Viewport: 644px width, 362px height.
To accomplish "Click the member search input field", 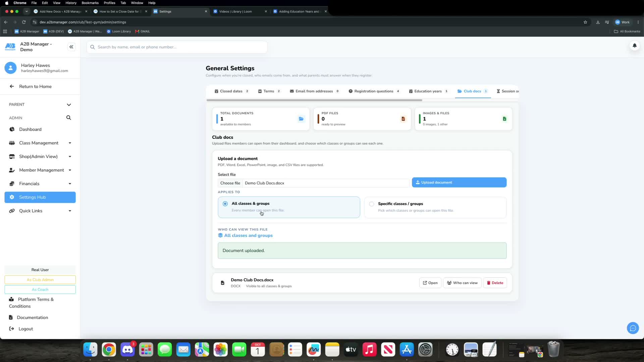I will point(177,47).
